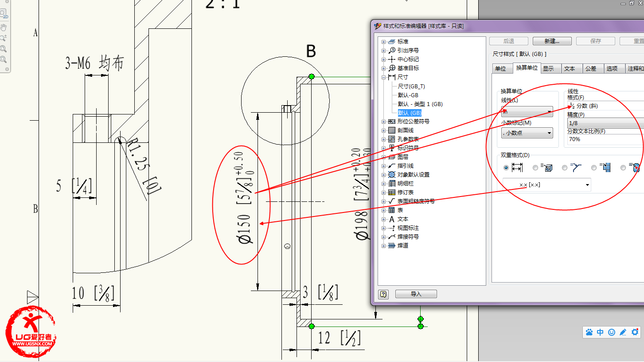Open the smiley emoji icon in IME toolbar
644x362 pixels.
coord(612,332)
